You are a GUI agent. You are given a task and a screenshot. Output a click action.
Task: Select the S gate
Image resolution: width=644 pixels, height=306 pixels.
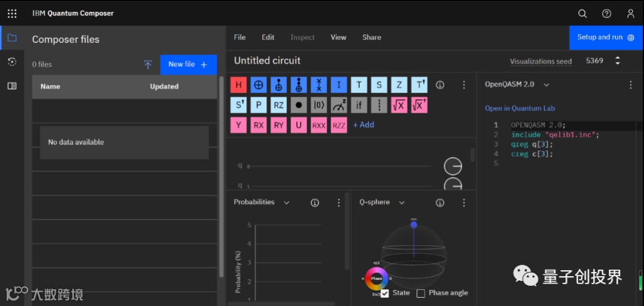pos(379,85)
